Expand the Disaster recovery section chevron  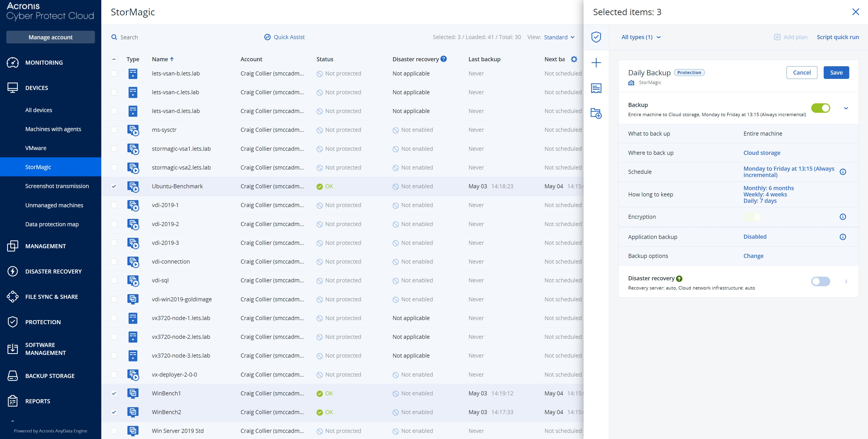[x=846, y=281]
